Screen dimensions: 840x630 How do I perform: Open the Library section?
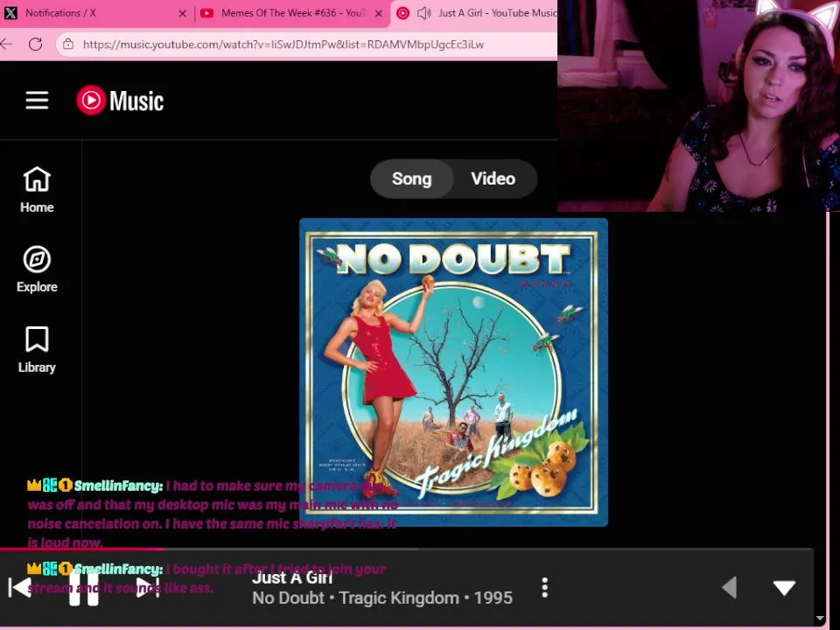coord(37,350)
